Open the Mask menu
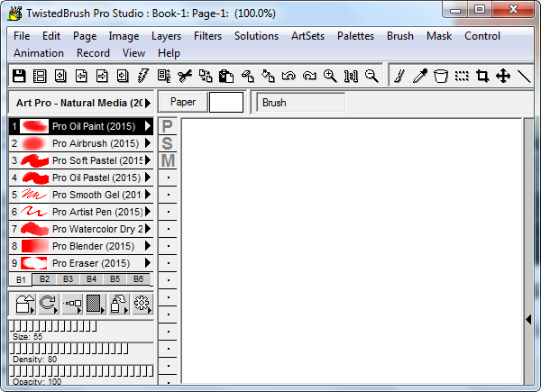Screen dimensions: 541x392 tap(439, 36)
